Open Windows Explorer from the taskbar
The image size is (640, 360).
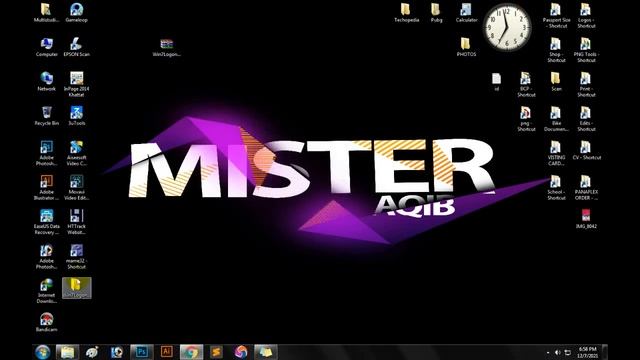67,352
